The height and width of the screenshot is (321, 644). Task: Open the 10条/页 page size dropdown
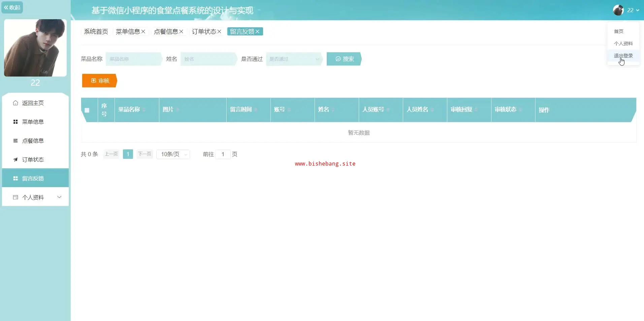click(x=173, y=154)
